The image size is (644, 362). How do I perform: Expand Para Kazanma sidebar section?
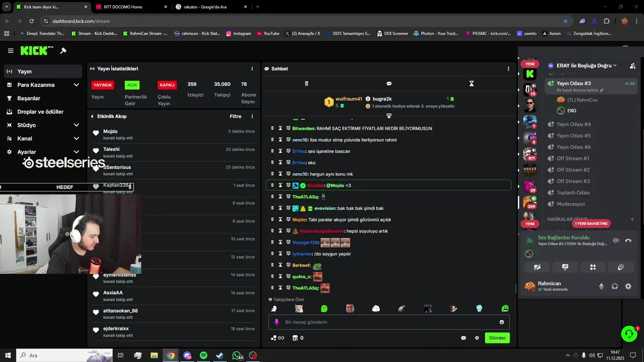pos(76,85)
